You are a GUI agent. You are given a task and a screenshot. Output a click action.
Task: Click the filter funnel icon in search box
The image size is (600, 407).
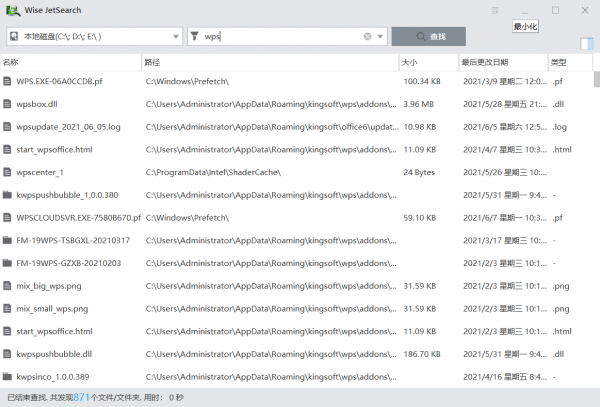click(194, 36)
